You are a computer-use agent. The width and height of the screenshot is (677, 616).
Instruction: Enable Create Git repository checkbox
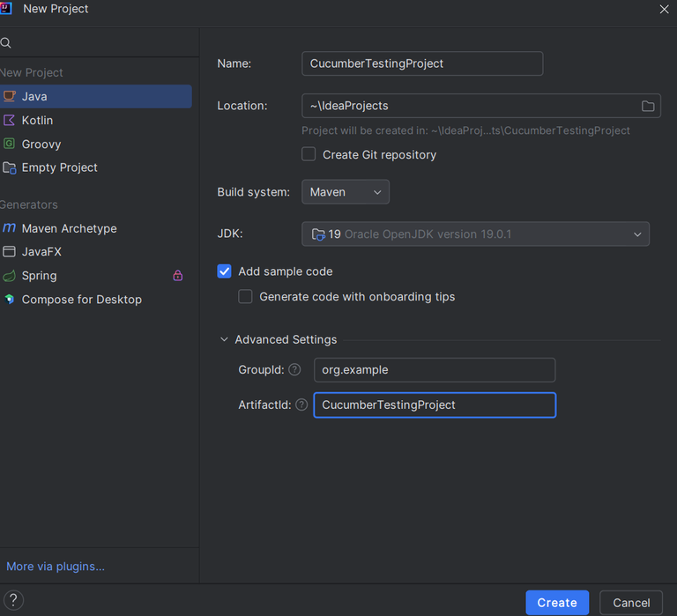[309, 154]
